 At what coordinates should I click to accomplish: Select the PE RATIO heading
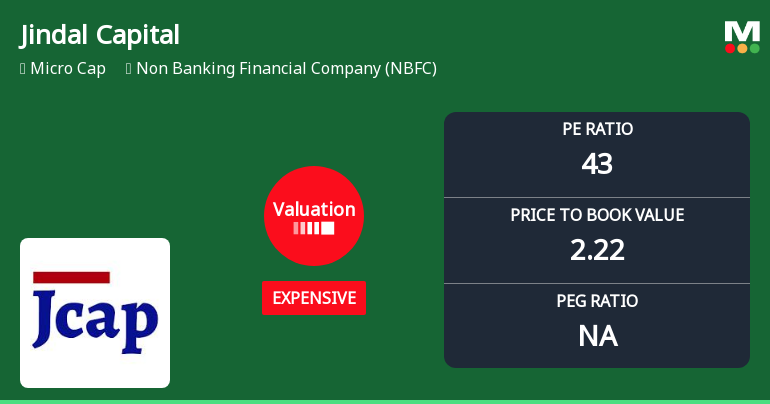(x=597, y=129)
